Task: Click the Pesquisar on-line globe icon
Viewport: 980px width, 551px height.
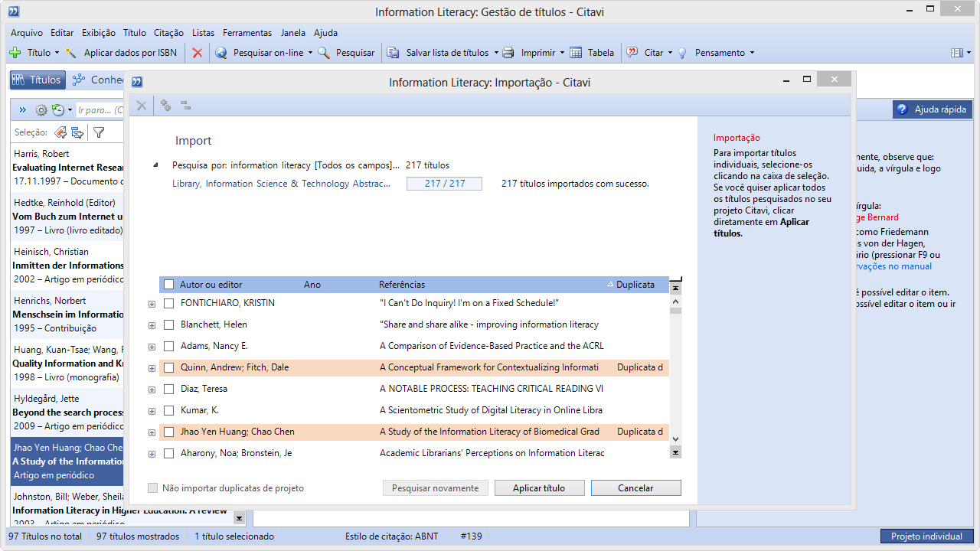Action: click(x=221, y=53)
